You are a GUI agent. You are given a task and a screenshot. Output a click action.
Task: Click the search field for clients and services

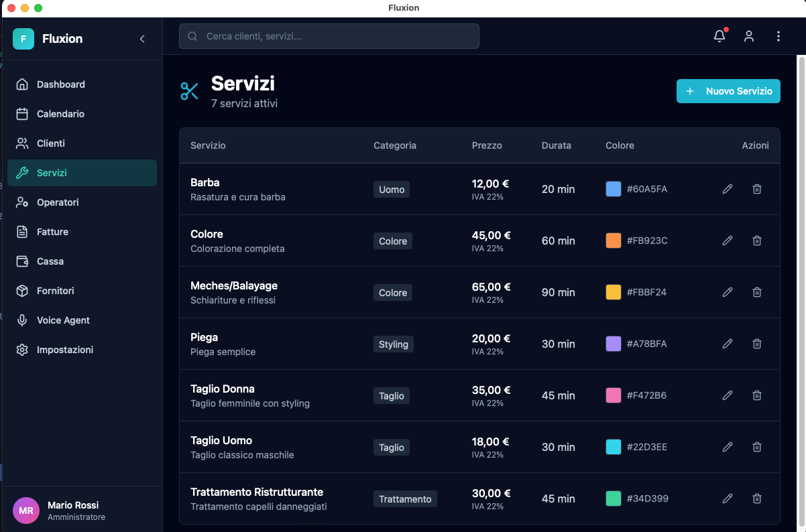coord(329,36)
